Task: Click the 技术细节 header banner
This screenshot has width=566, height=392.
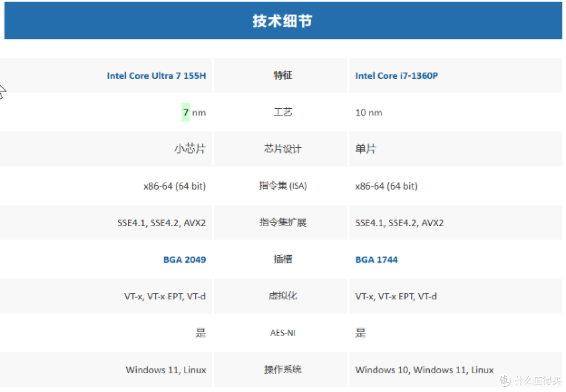Action: (283, 20)
